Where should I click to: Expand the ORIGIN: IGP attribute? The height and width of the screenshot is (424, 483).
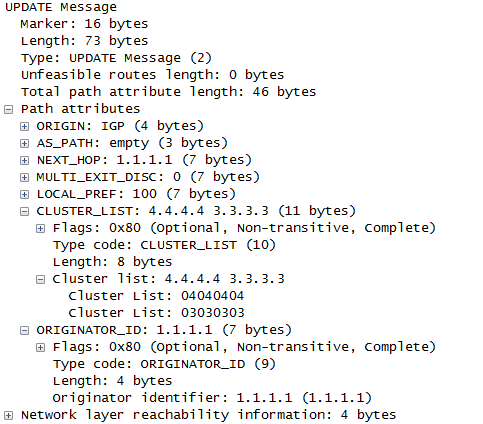(24, 126)
